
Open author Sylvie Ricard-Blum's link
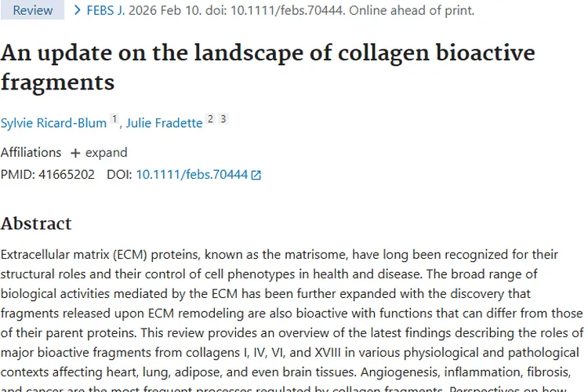pos(53,123)
